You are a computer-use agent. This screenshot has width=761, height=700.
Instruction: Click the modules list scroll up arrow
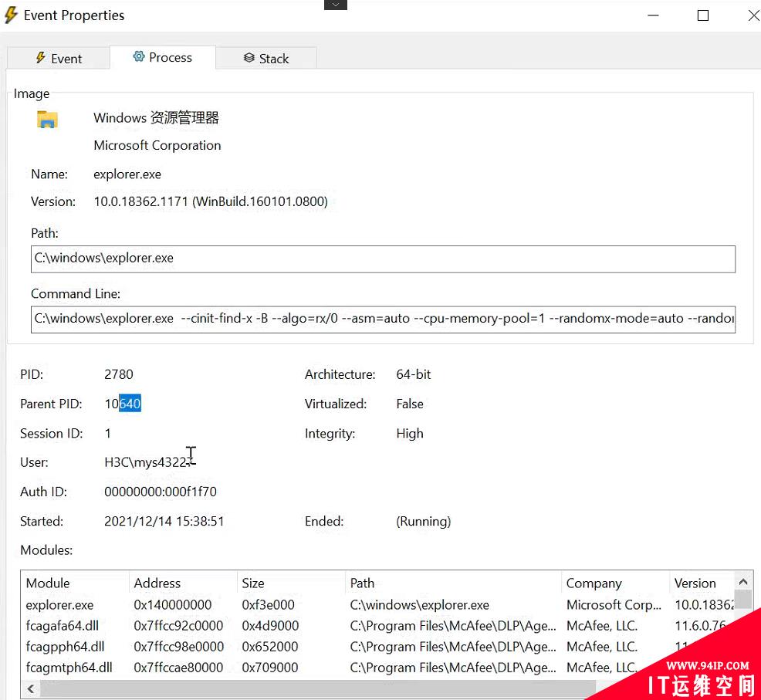(742, 582)
